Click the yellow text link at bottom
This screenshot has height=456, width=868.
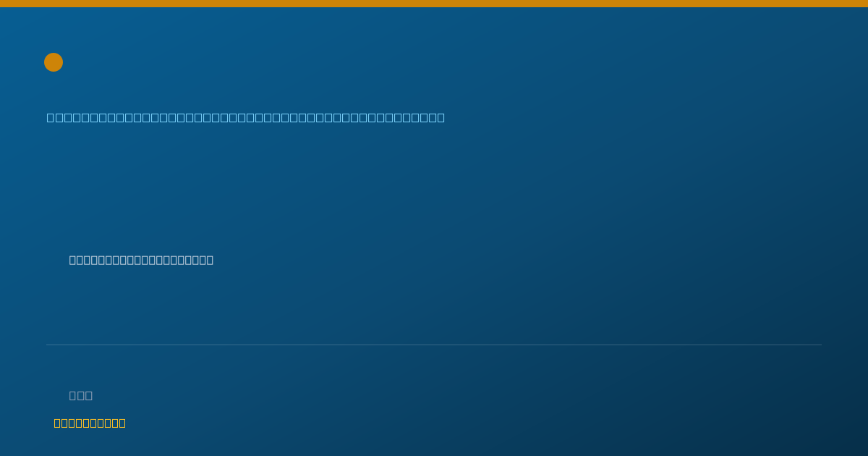(90, 423)
